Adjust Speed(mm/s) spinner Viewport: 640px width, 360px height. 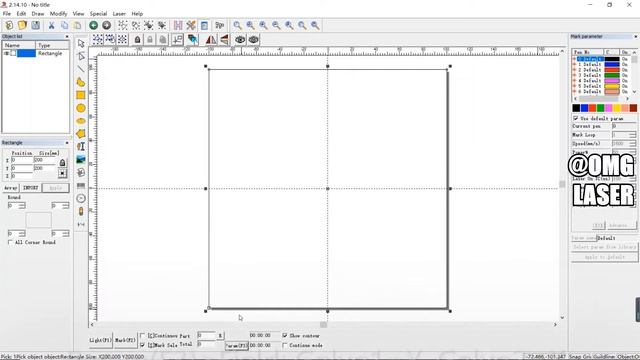tap(633, 144)
